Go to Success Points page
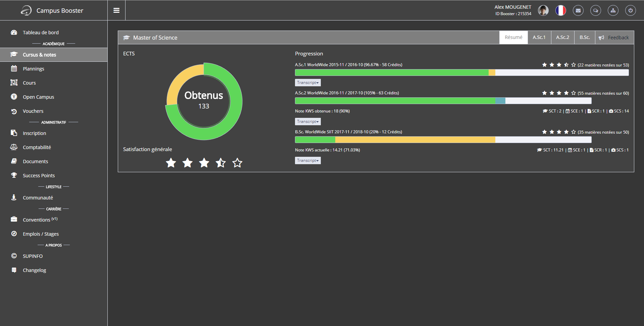Screen dimensions: 644x326 pyautogui.click(x=39, y=176)
